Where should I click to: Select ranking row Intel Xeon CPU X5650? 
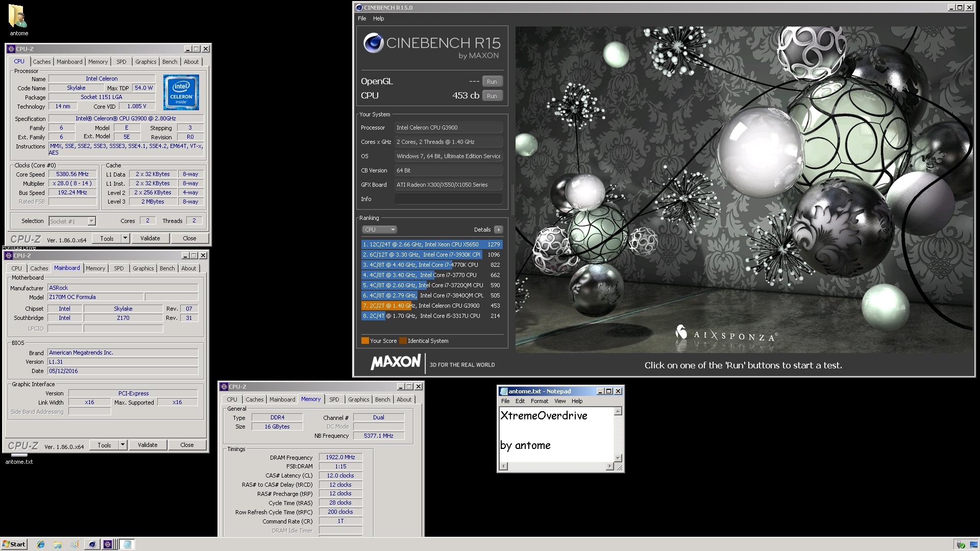tap(432, 244)
